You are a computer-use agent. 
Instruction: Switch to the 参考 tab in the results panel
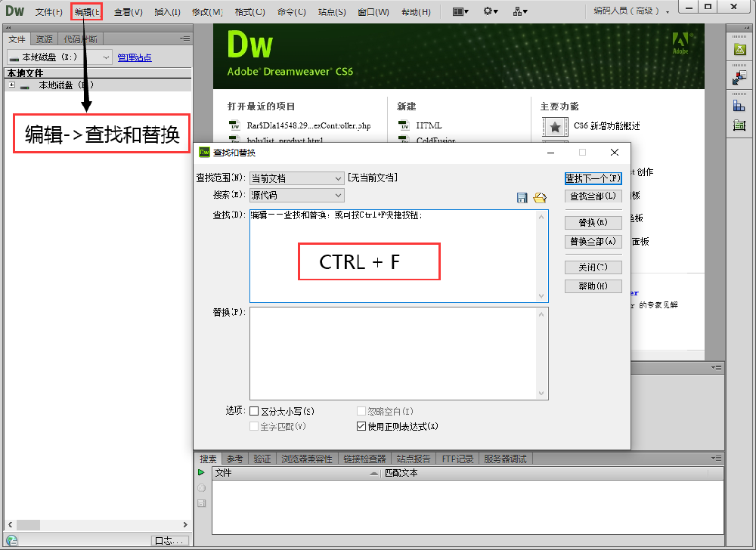[x=235, y=459]
